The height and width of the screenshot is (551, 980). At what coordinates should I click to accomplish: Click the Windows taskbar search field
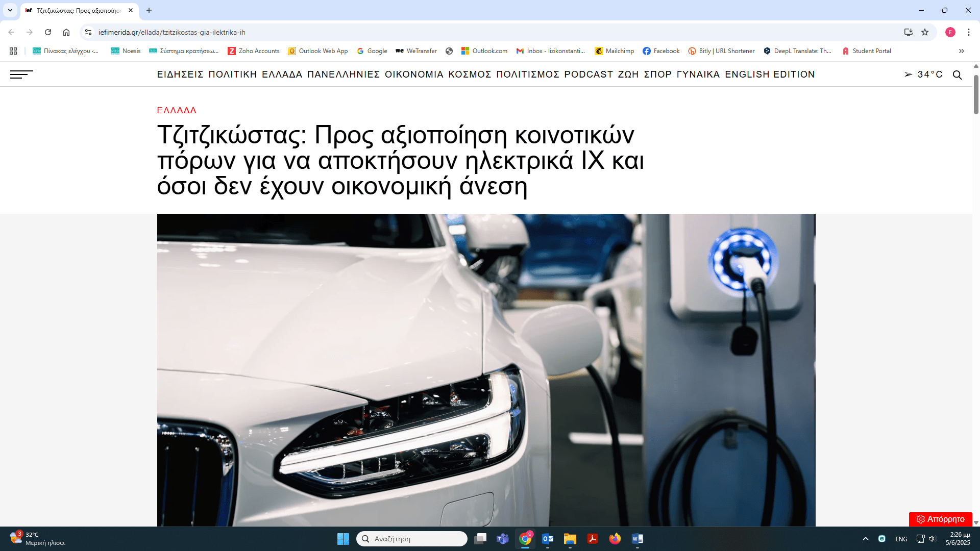(412, 539)
